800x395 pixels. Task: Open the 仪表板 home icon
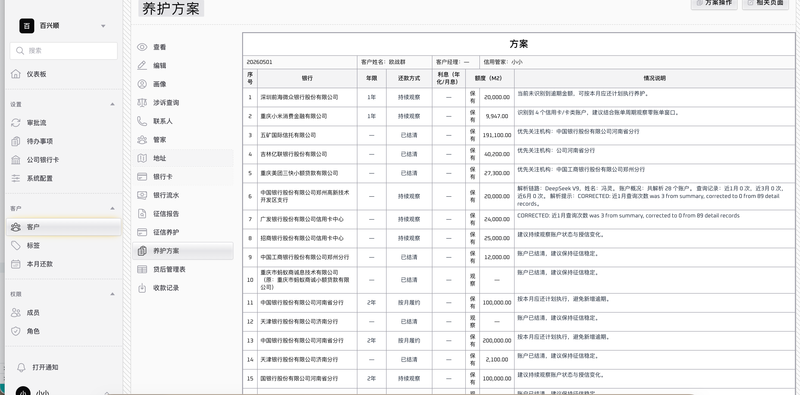click(x=16, y=74)
